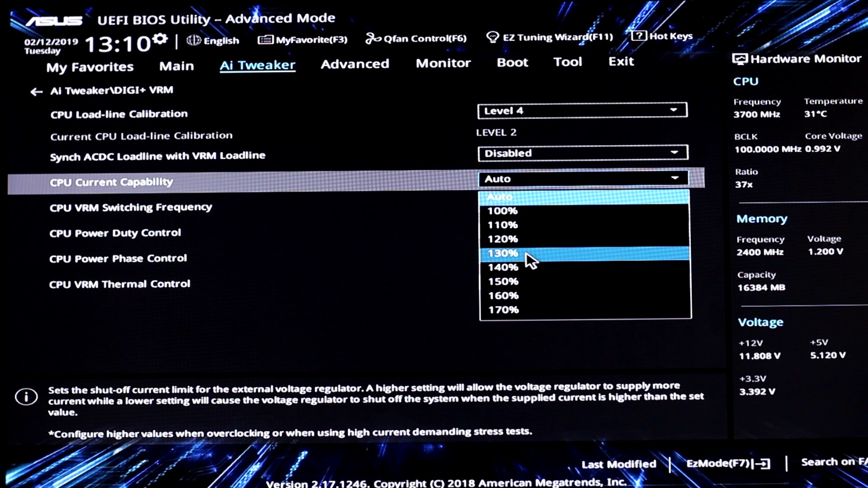Choose 150% current capability
The image size is (868, 488).
click(585, 282)
